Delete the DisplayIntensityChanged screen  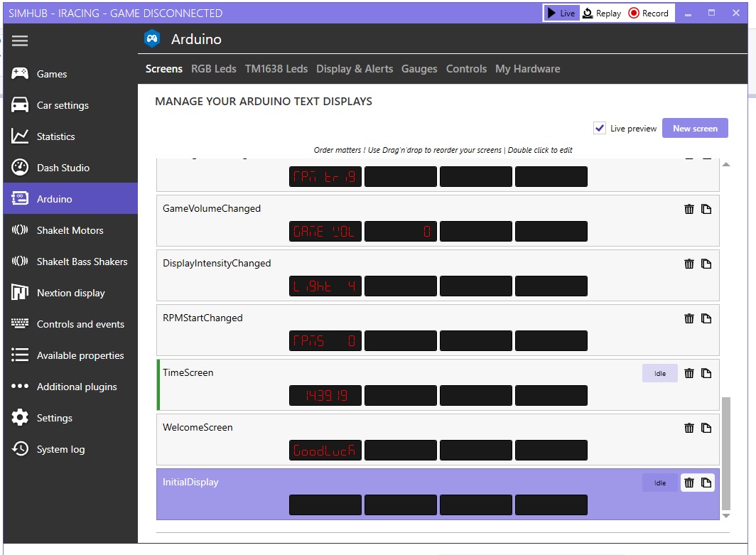[x=689, y=264]
